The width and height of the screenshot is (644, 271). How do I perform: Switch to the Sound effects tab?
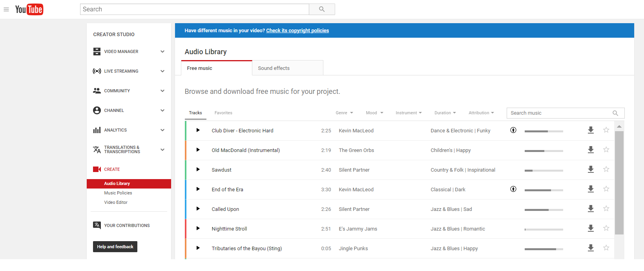point(288,68)
